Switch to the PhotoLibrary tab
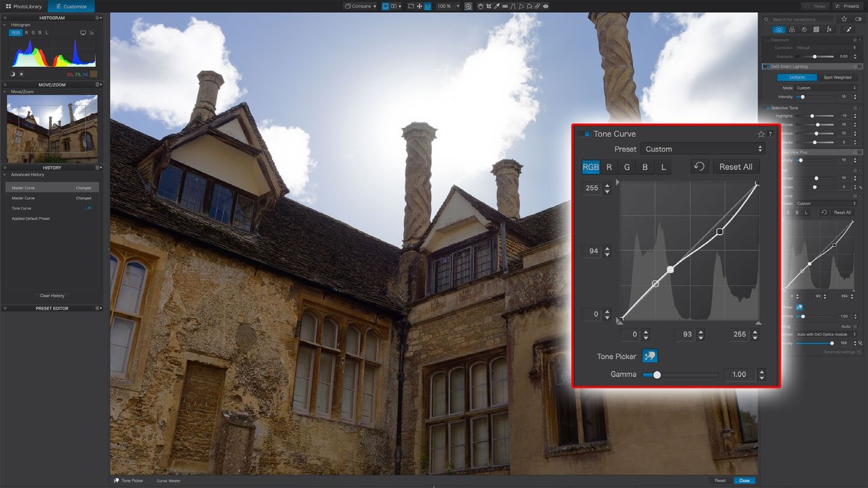This screenshot has height=488, width=868. pos(24,6)
